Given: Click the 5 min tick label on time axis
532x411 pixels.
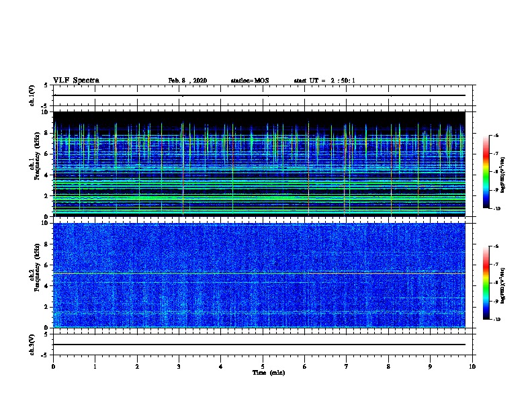Looking at the screenshot, I should (x=263, y=367).
